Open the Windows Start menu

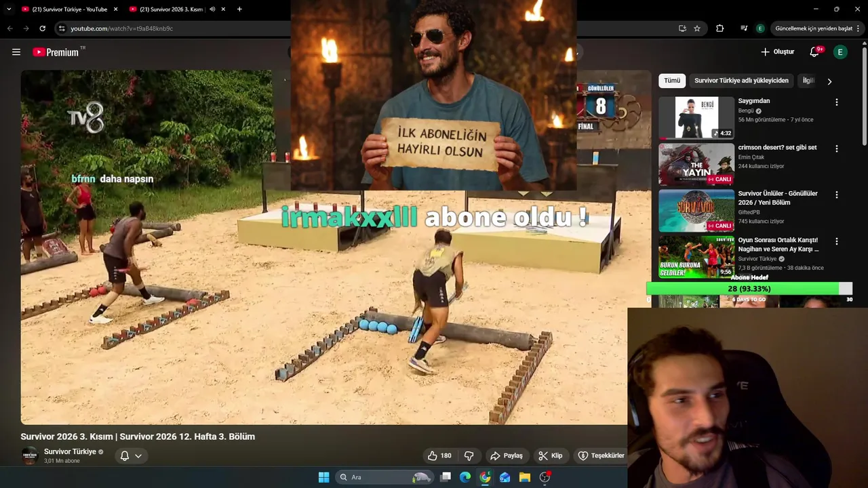323,477
